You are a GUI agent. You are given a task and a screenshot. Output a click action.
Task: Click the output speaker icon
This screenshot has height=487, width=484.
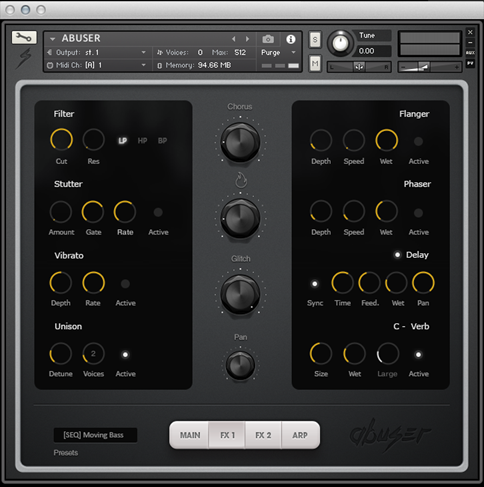coord(50,52)
